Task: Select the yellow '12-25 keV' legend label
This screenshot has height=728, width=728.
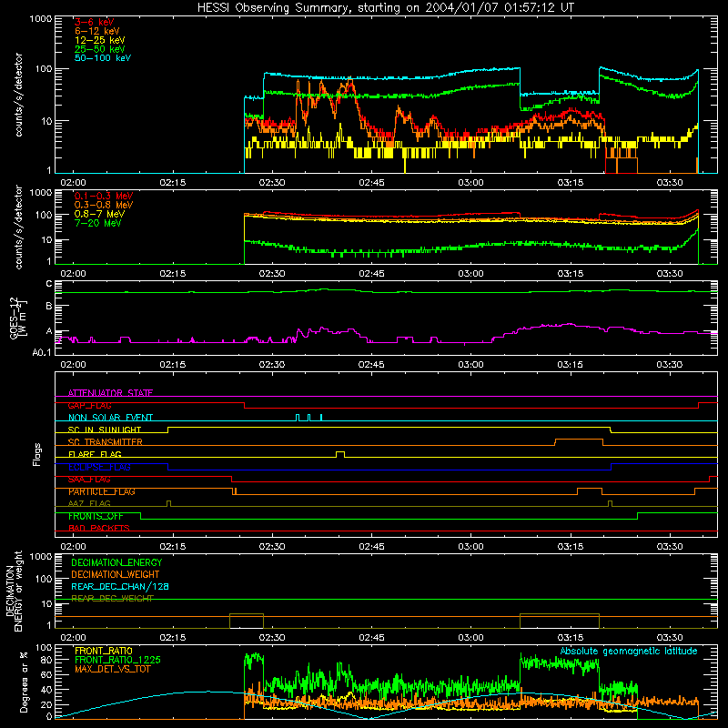Action: tap(100, 40)
